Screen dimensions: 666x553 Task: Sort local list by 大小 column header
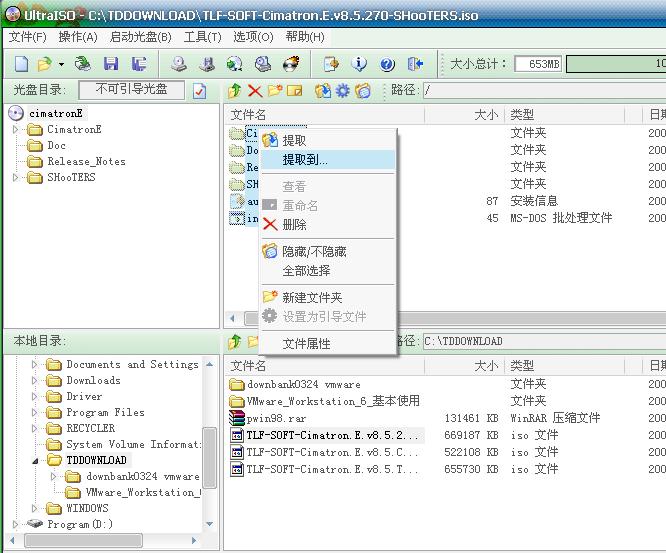coord(464,366)
